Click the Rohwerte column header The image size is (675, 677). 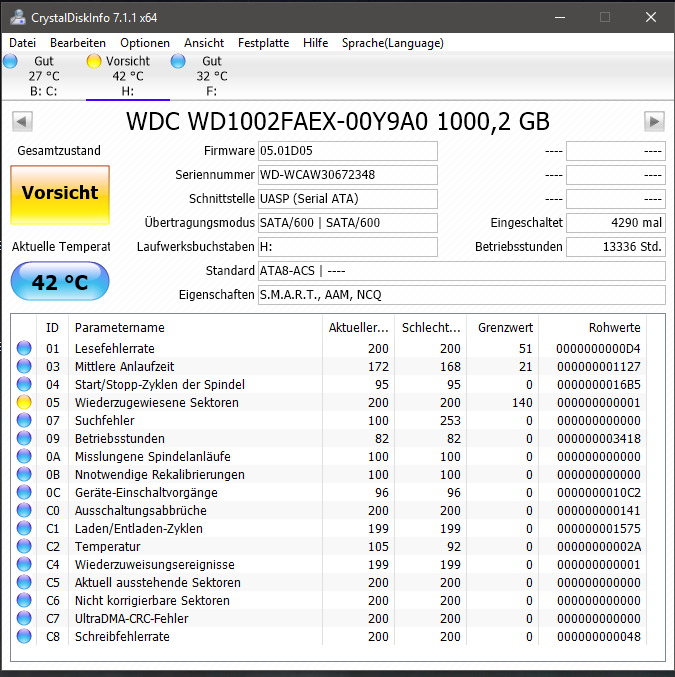(x=592, y=328)
